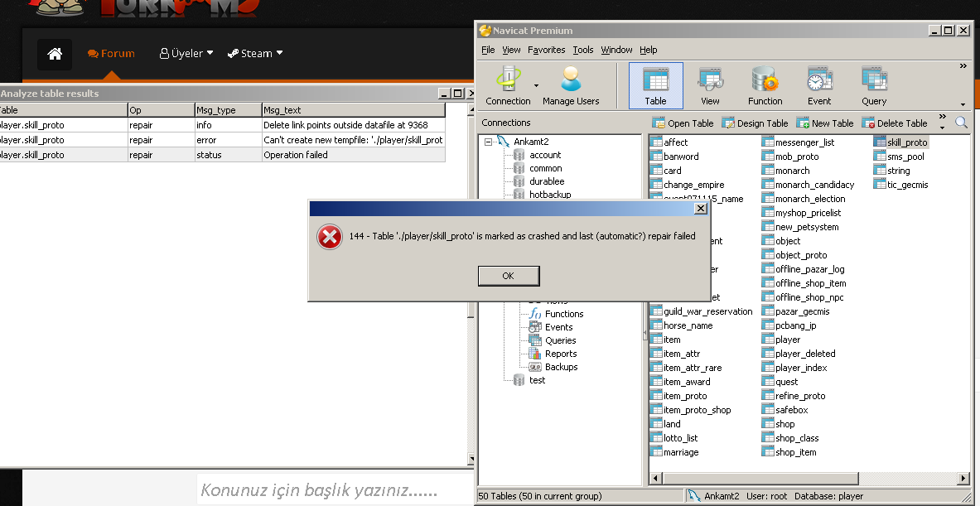980x506 pixels.
Task: Open the Tools menu
Action: pyautogui.click(x=583, y=50)
